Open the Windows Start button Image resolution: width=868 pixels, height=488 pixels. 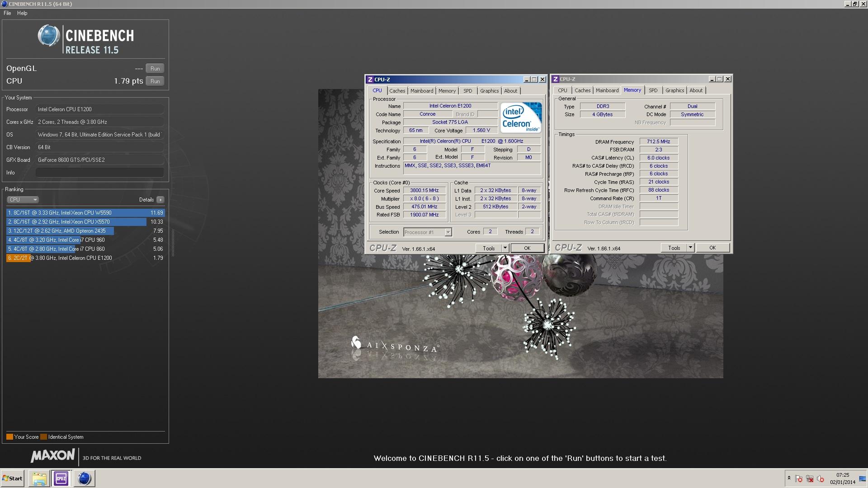coord(12,479)
